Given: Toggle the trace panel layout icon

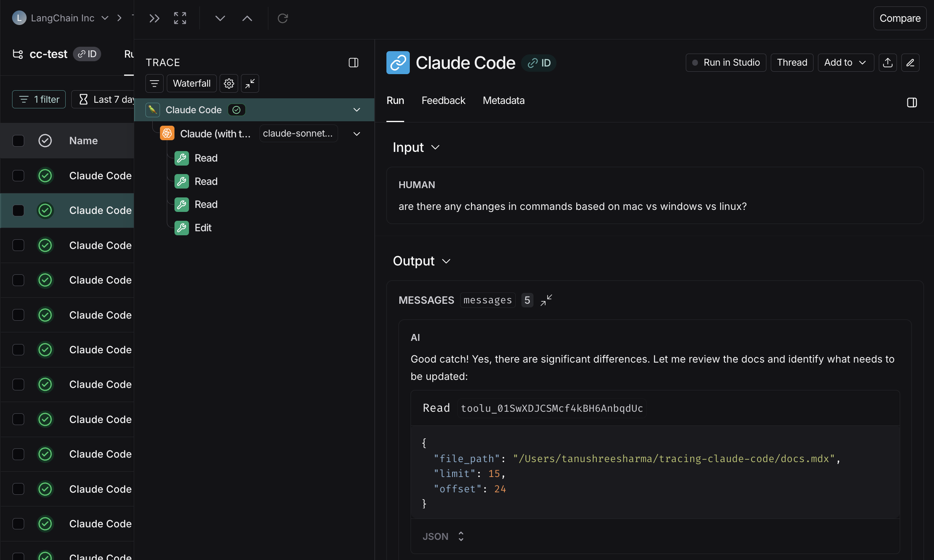Looking at the screenshot, I should click(x=353, y=62).
